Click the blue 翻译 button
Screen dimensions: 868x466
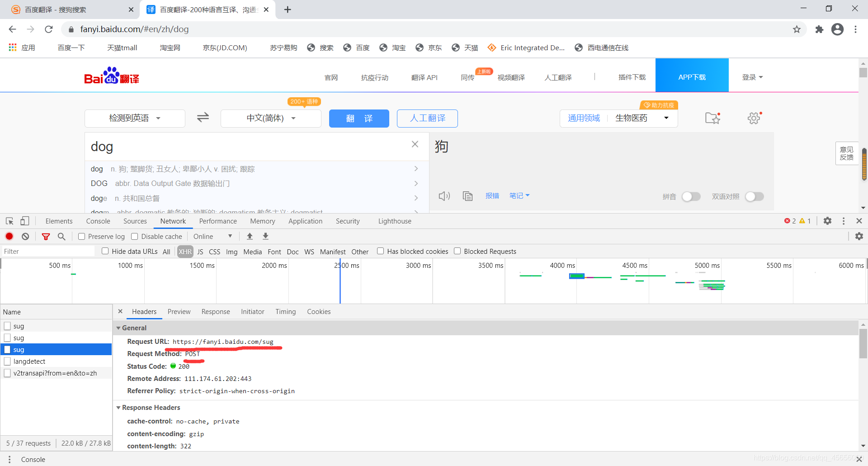click(x=359, y=119)
